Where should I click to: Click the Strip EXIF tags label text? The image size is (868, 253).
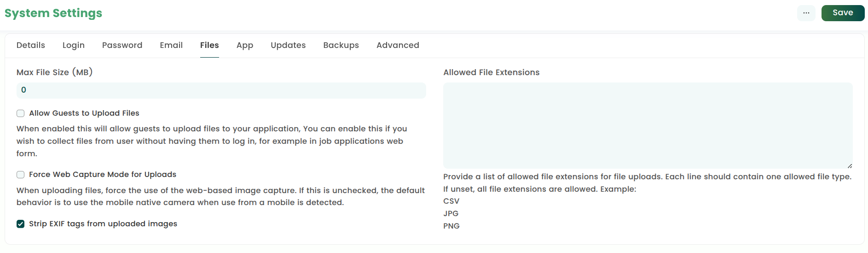point(103,224)
